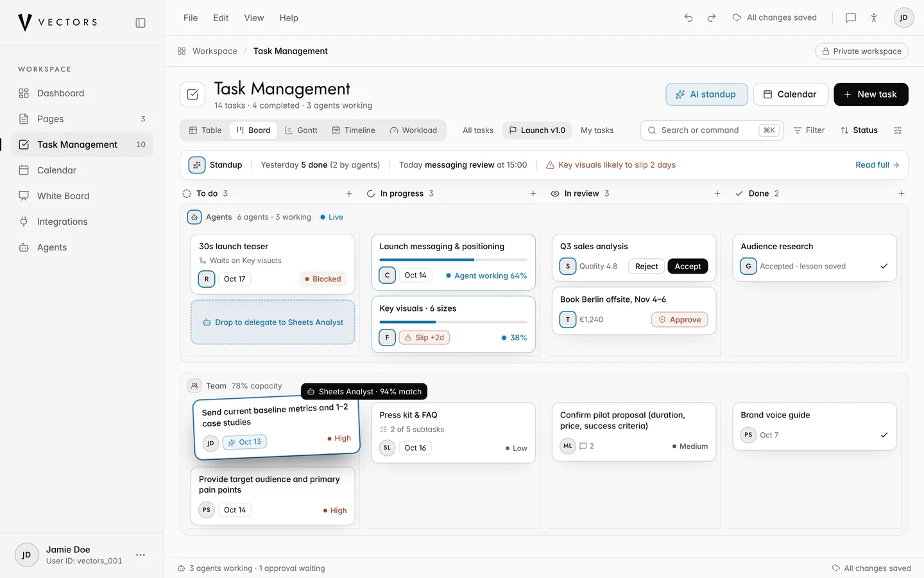
Task: Select the Launch v1.0 filter tab
Action: [x=537, y=130]
